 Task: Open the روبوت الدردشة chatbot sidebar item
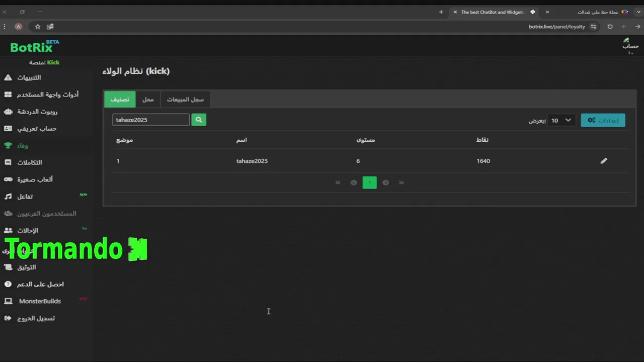click(30, 112)
